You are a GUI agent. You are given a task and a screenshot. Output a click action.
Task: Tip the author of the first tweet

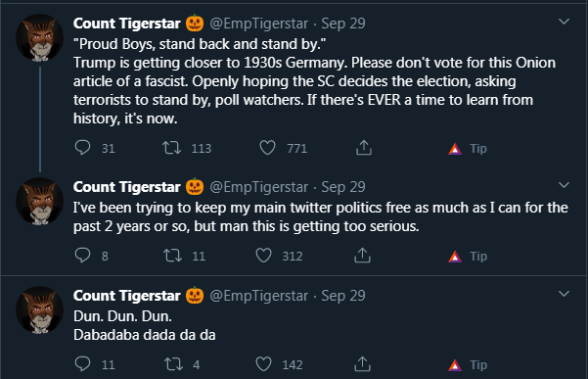468,149
